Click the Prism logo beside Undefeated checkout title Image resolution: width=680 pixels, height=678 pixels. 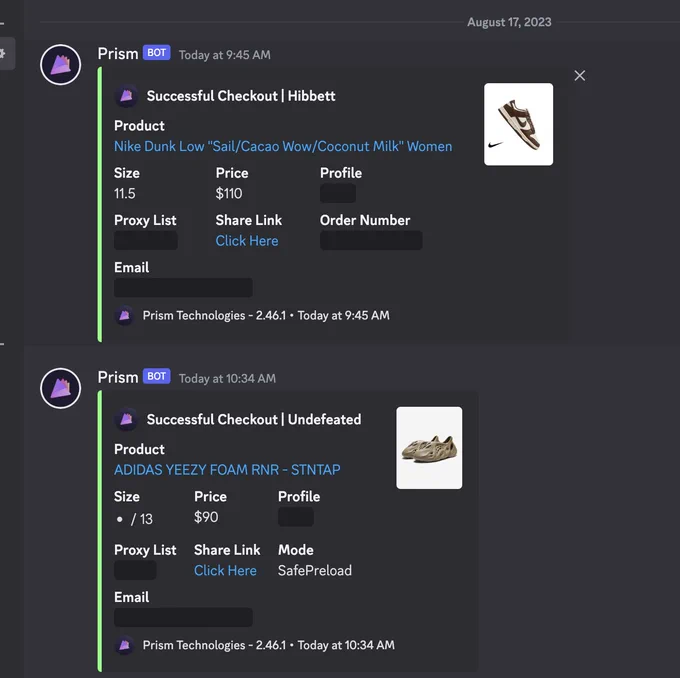click(126, 419)
